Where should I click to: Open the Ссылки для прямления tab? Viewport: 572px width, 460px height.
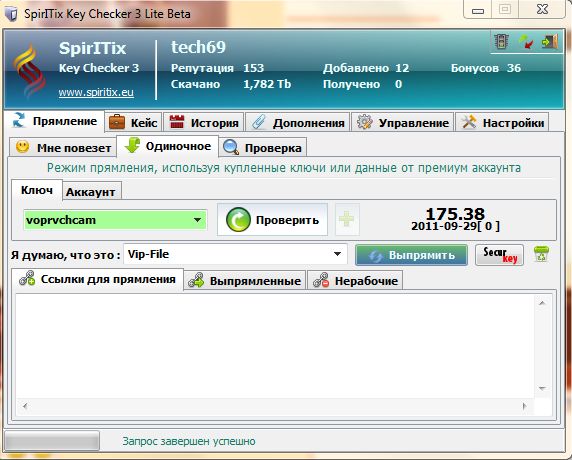[98, 279]
